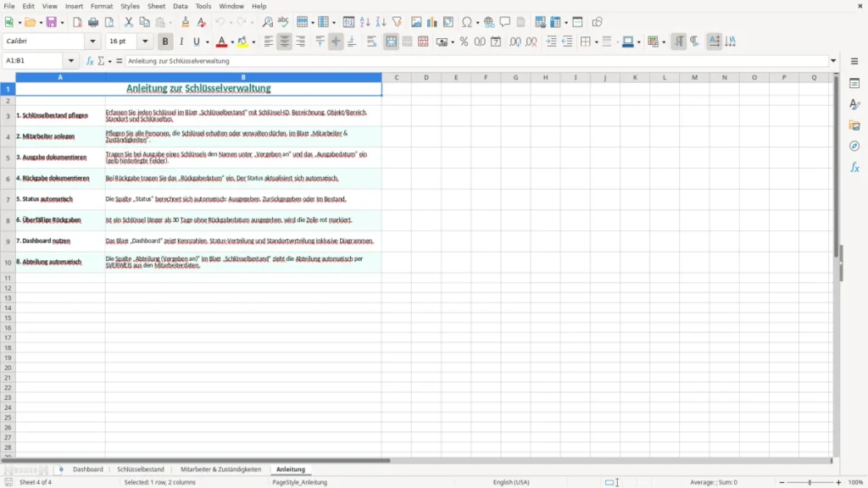Viewport: 868px width, 488px height.
Task: Insert special character Omega icon
Action: click(x=467, y=22)
